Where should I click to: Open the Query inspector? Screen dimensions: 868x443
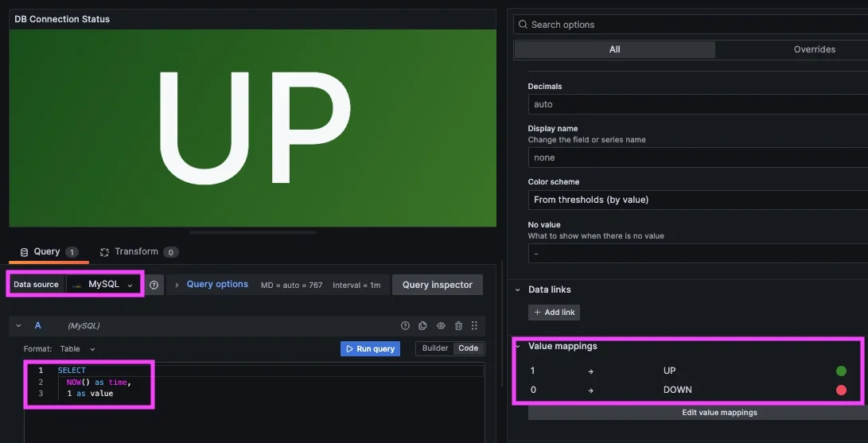(438, 285)
